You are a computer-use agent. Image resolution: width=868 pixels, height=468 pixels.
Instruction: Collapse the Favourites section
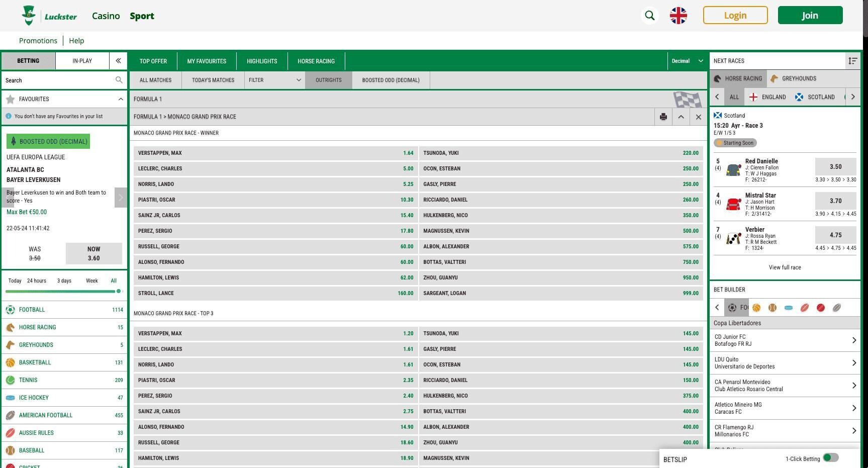click(121, 99)
